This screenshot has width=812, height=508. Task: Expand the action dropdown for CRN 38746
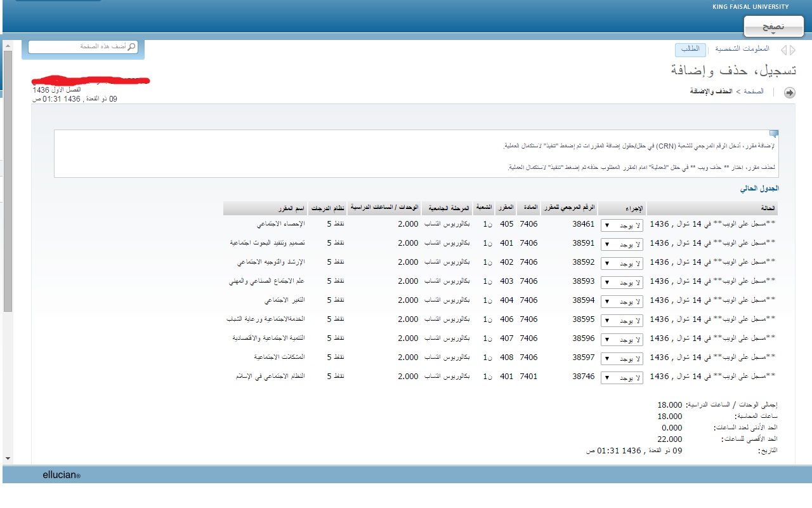tap(622, 377)
